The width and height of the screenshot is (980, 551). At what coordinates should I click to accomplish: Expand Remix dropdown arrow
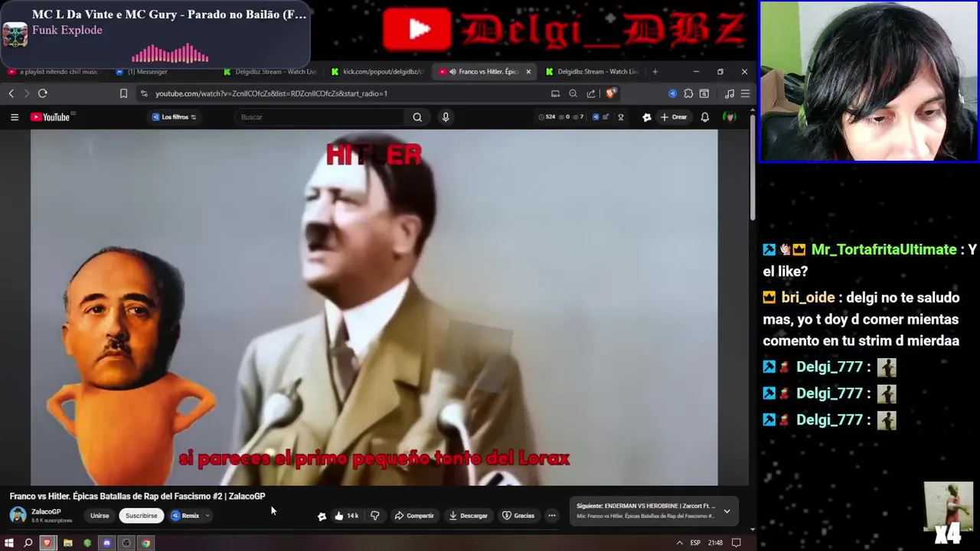pyautogui.click(x=207, y=516)
